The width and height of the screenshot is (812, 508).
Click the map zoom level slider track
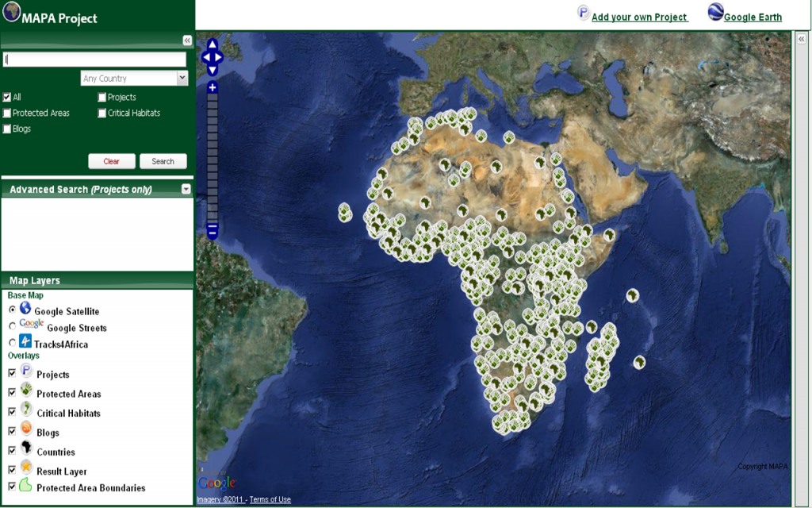[213, 158]
